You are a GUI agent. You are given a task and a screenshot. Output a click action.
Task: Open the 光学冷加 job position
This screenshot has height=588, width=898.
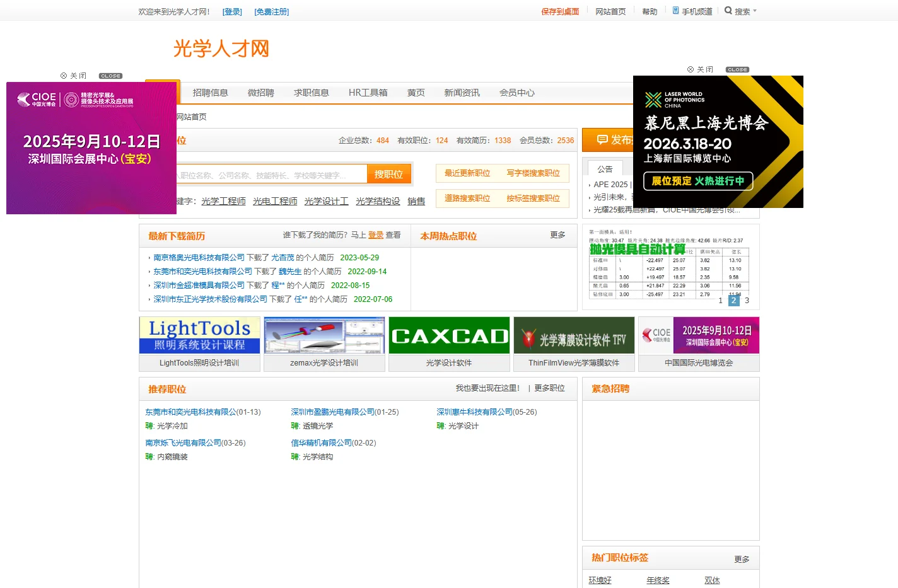pos(172,426)
